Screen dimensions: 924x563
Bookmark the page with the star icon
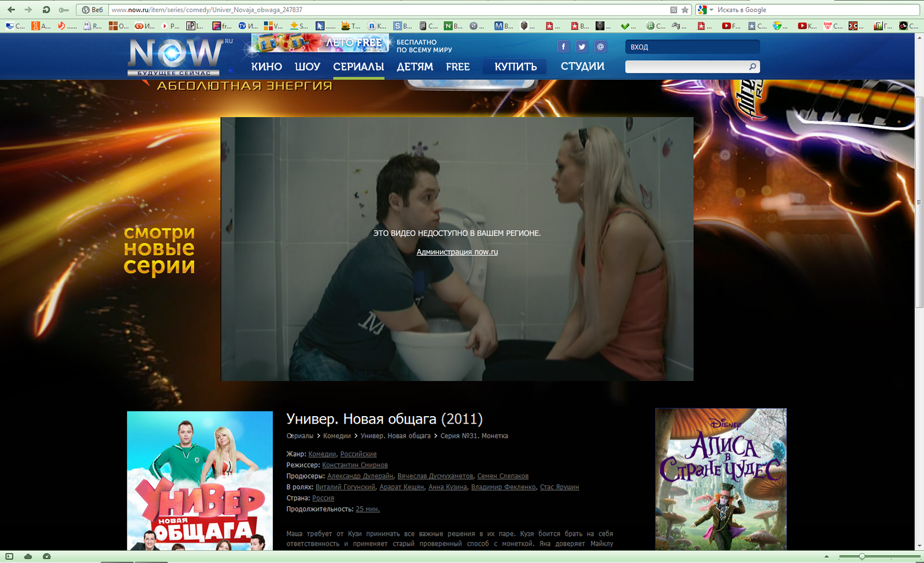[x=685, y=10]
